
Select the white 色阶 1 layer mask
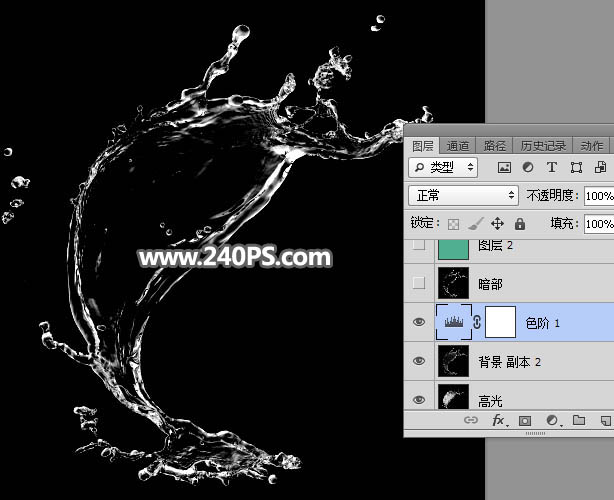500,322
